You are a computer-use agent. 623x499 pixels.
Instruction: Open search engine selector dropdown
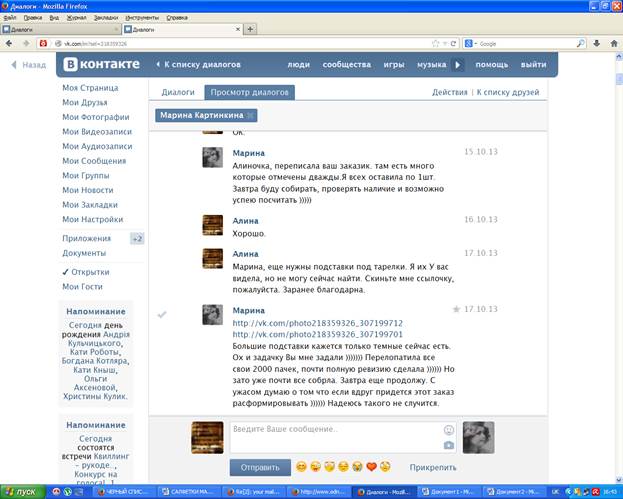click(x=470, y=43)
